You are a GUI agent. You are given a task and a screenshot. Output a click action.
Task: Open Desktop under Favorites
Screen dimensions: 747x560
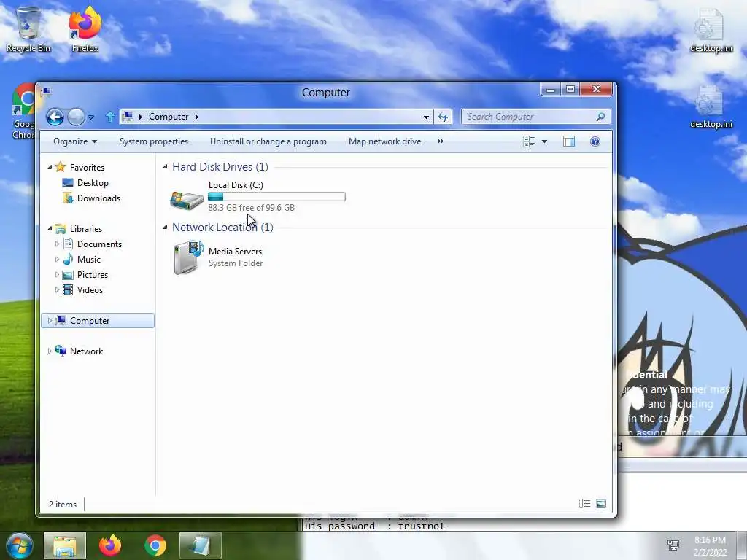(93, 183)
